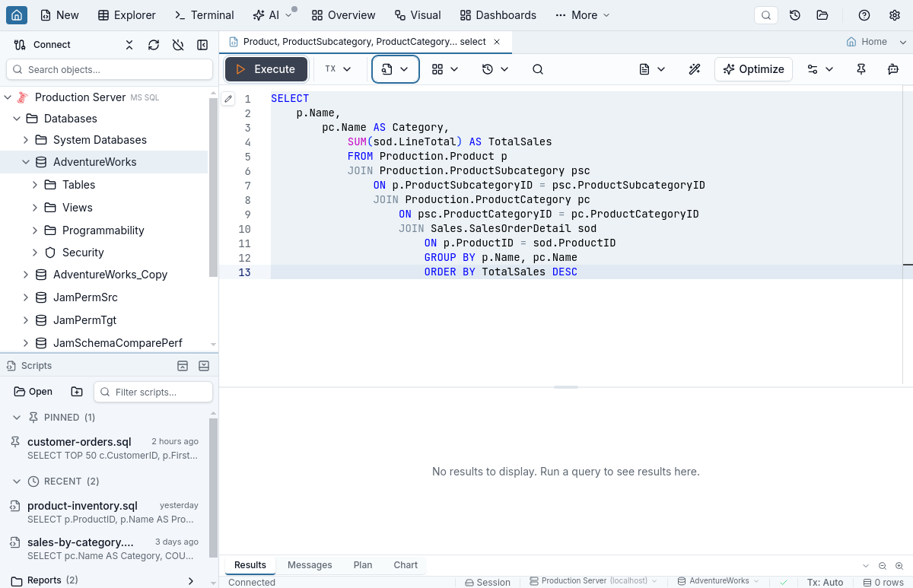913x588 pixels.
Task: Click the new folder icon in Scripts
Action: click(77, 392)
